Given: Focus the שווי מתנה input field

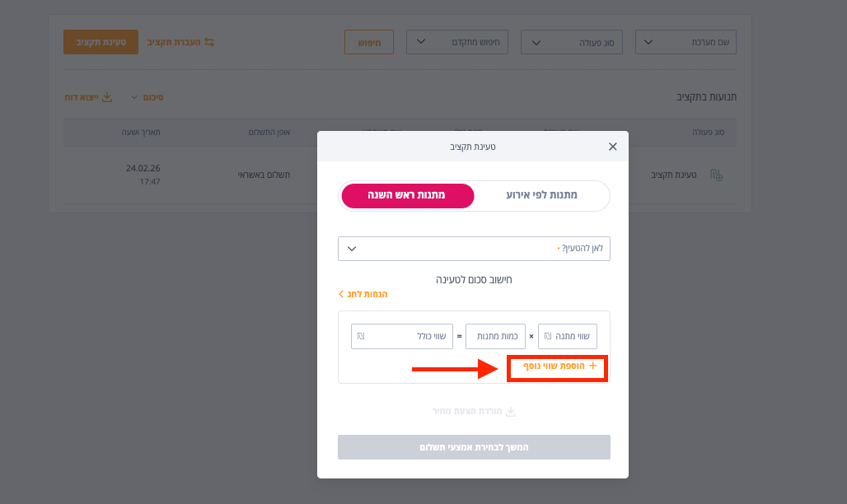Looking at the screenshot, I should tap(567, 336).
